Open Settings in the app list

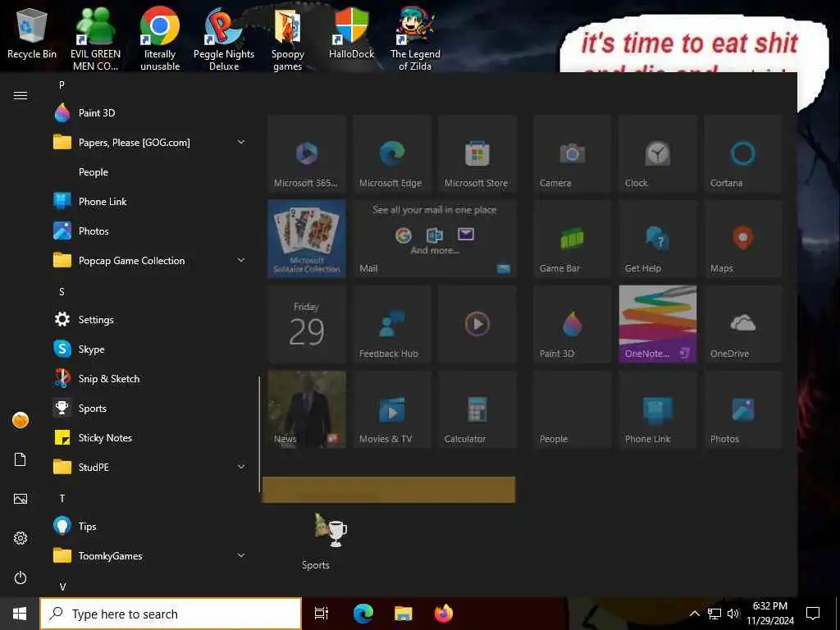tap(150, 319)
